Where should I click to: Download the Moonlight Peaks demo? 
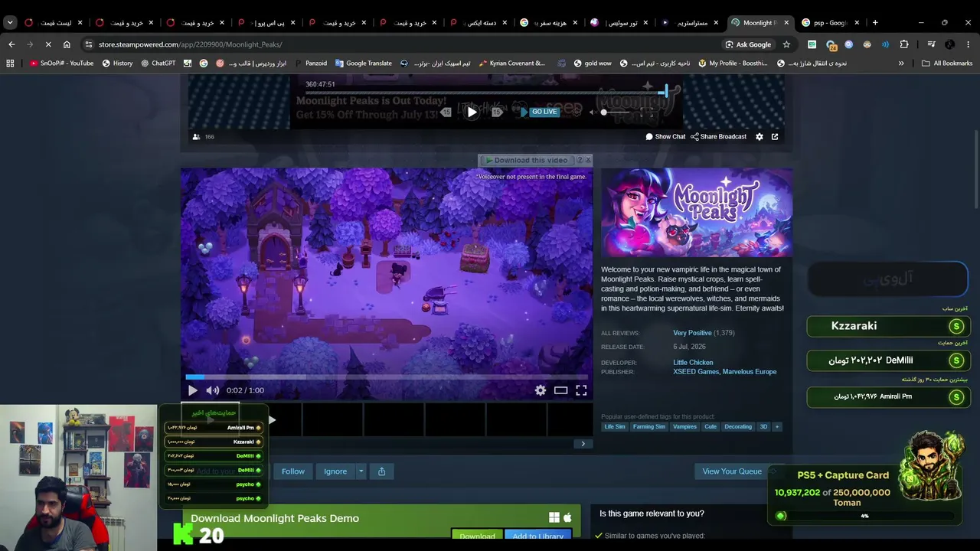click(x=477, y=536)
